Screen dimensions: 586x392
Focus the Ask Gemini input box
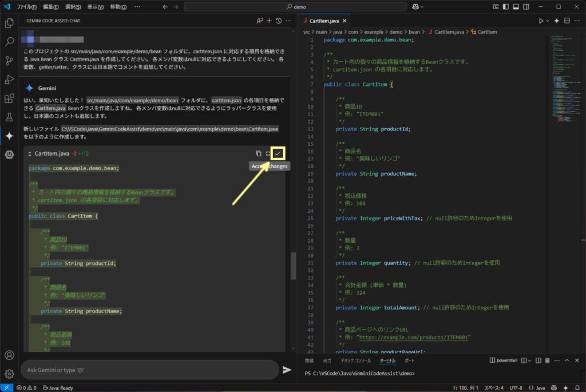pyautogui.click(x=150, y=370)
